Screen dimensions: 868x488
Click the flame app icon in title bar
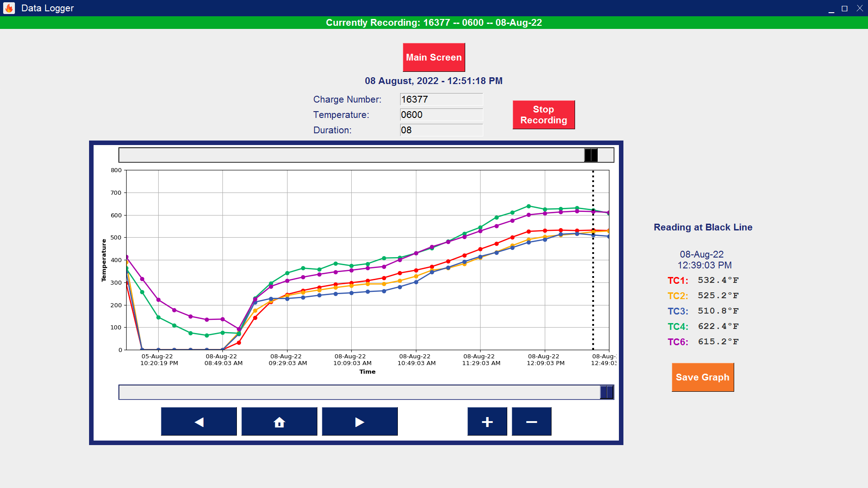point(8,8)
